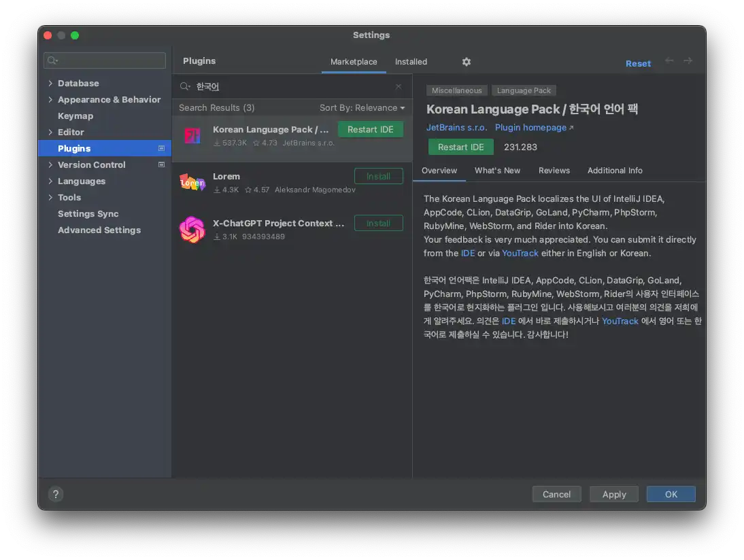Open the Overview tab

[x=439, y=171]
